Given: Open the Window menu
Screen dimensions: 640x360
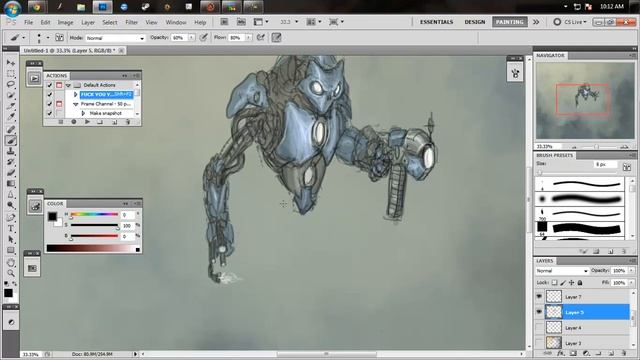Looking at the screenshot, I should 176,22.
